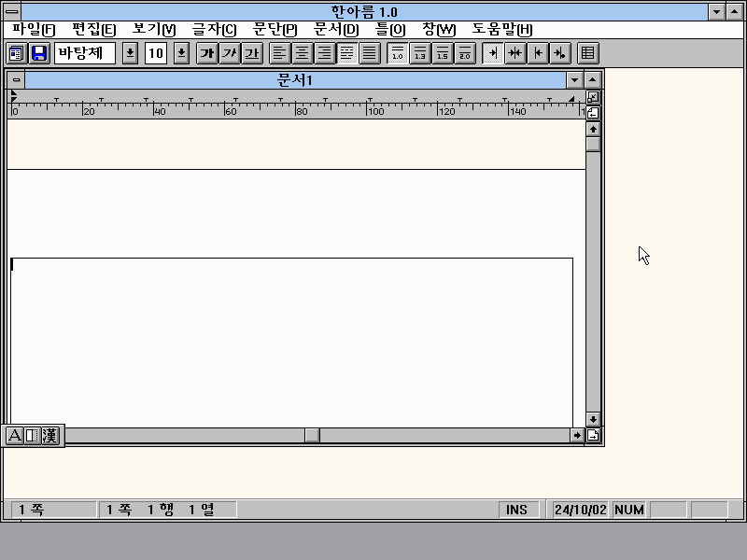Click the vertical scrollbar up arrow
747x560 pixels.
pos(593,129)
